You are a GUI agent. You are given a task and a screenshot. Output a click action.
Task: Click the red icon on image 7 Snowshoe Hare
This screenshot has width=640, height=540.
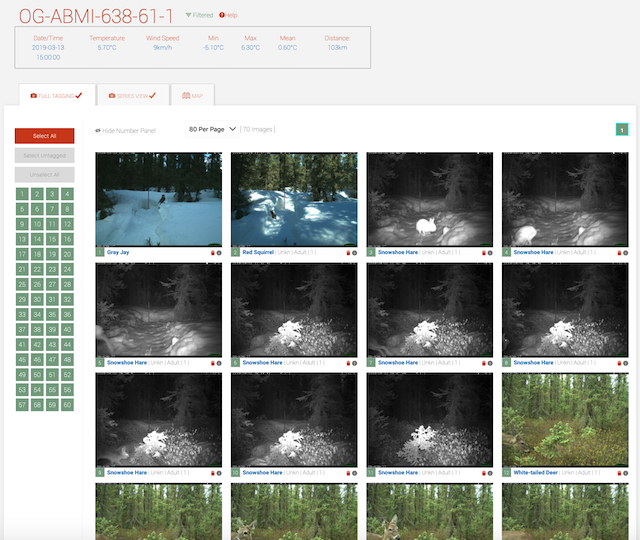[x=484, y=363]
